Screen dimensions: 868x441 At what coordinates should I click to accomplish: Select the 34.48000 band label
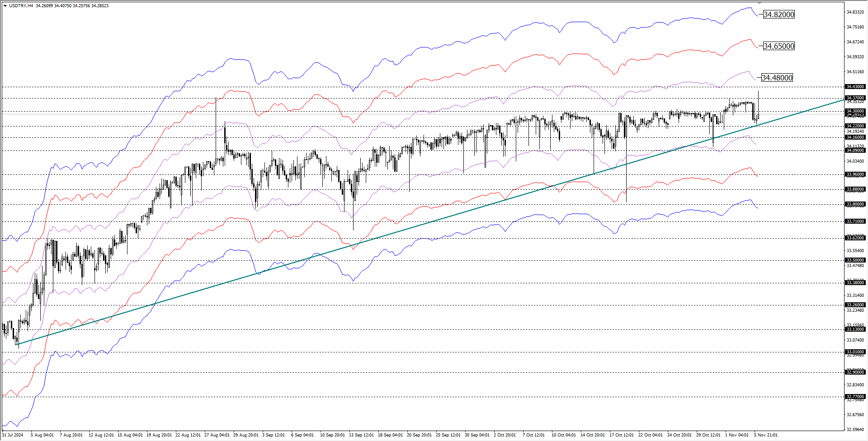point(777,78)
